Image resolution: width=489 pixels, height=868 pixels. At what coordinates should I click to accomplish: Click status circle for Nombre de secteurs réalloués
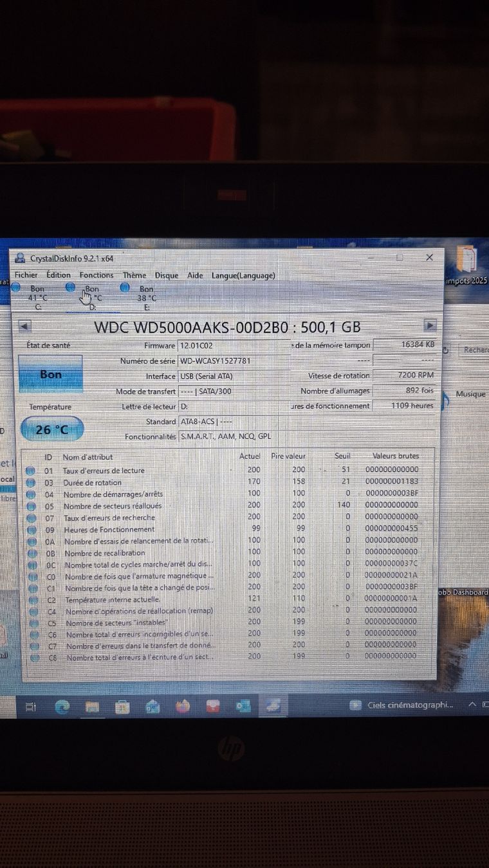pyautogui.click(x=31, y=506)
